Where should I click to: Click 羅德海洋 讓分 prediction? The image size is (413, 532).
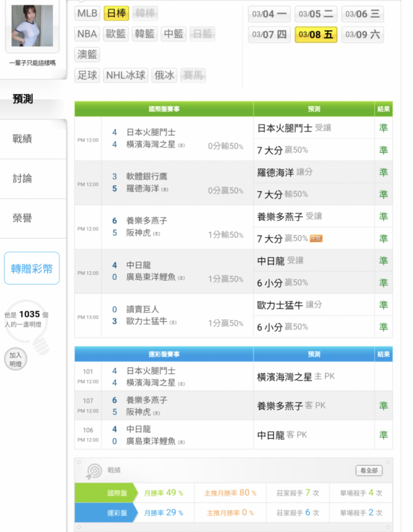285,172
